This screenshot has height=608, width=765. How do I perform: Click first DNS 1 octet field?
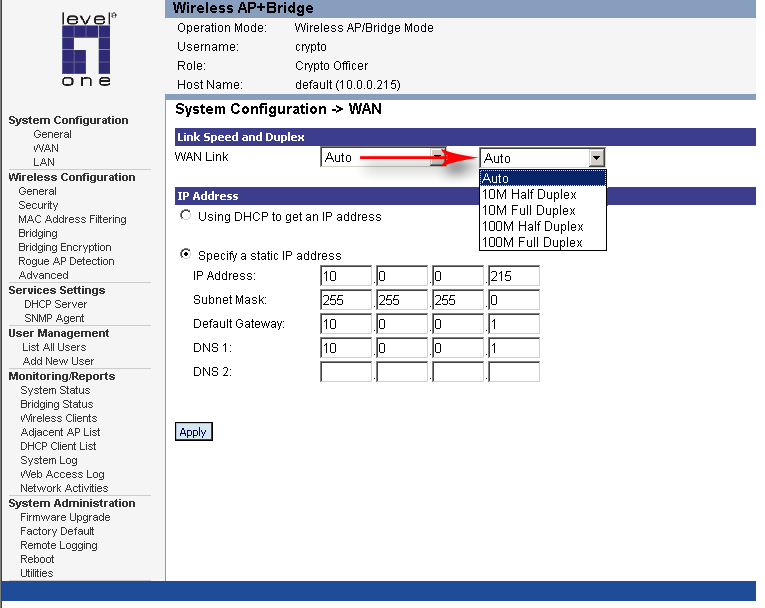click(346, 347)
